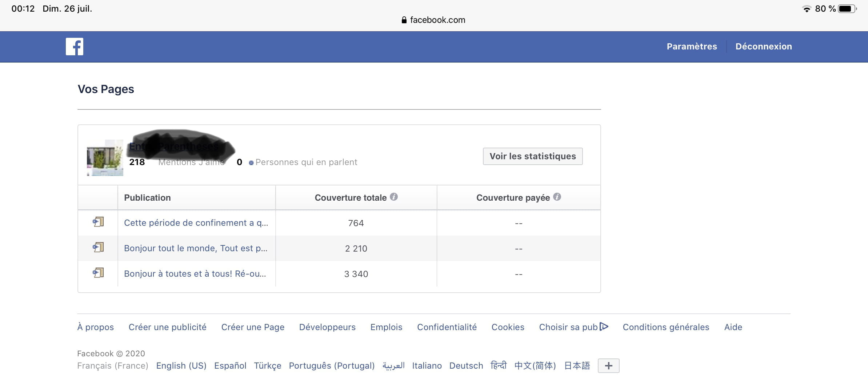Switch language to Deutsch
This screenshot has height=385, width=868.
pos(466,366)
